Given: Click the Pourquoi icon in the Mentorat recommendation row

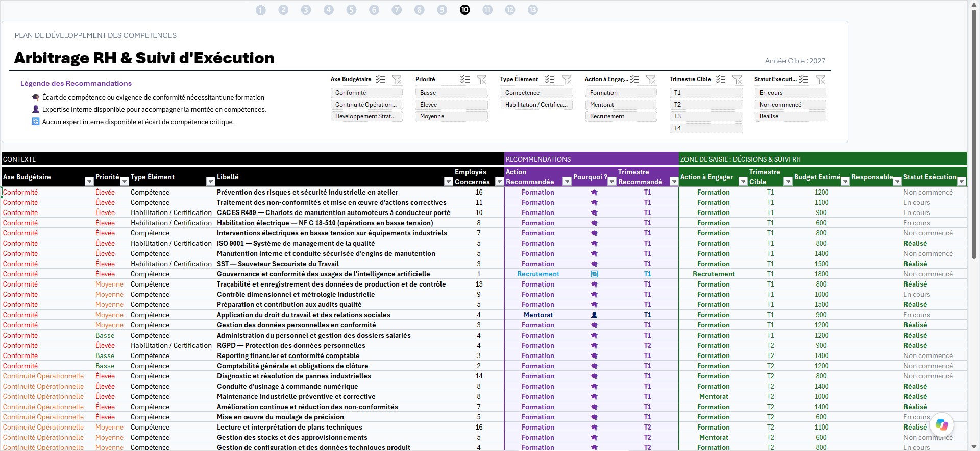Looking at the screenshot, I should coord(594,315).
